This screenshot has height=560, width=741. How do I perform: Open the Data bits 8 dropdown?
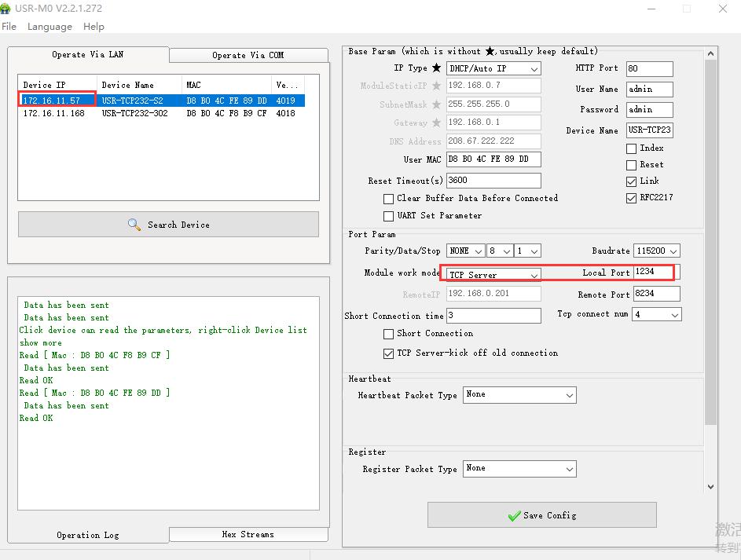(500, 251)
